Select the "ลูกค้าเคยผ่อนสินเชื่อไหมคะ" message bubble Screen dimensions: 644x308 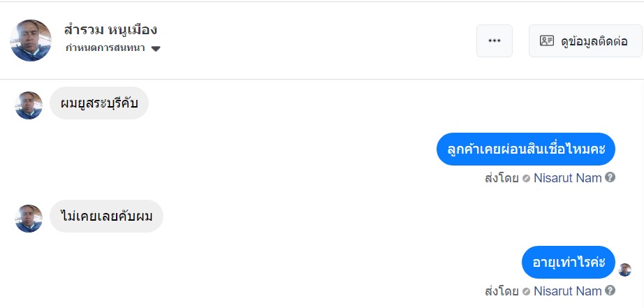click(525, 149)
